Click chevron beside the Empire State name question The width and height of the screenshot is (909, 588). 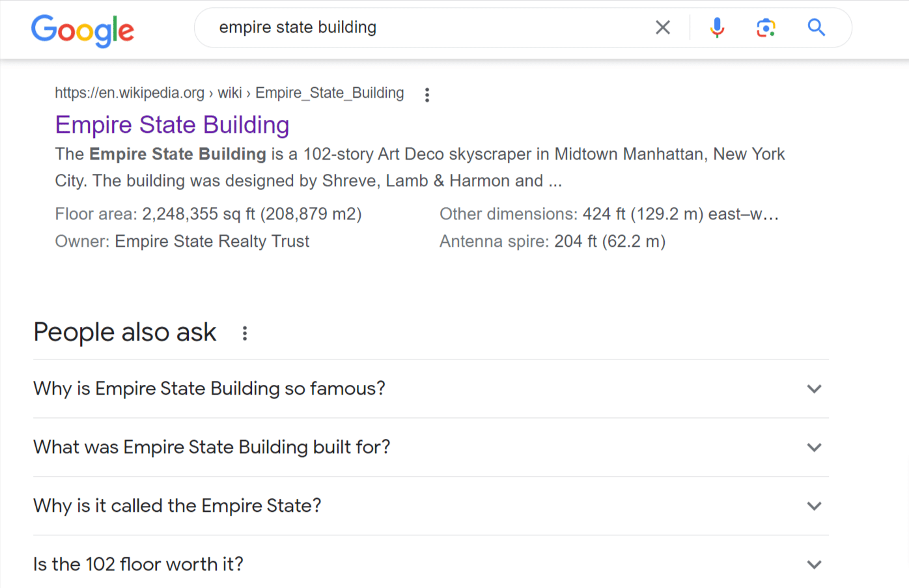[814, 506]
